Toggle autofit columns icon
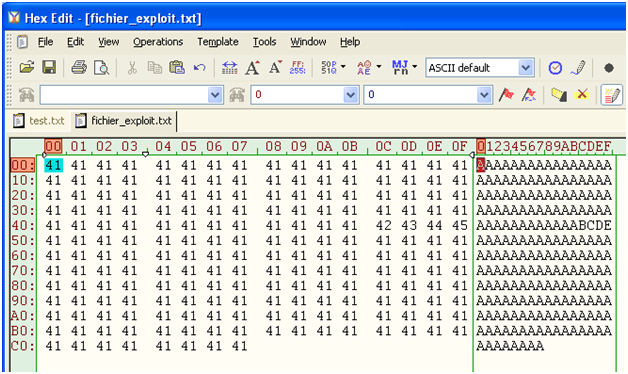The image size is (628, 374). click(230, 68)
